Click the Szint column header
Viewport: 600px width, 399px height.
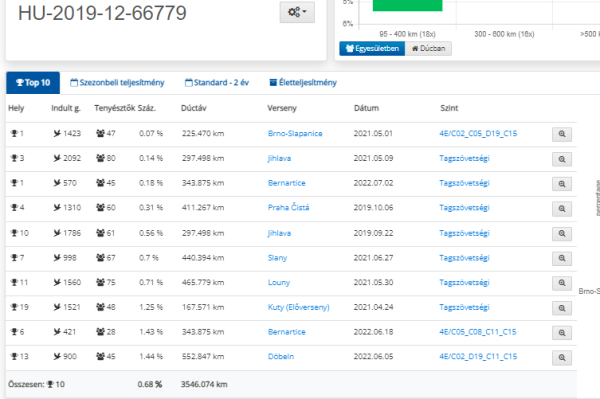click(x=449, y=108)
